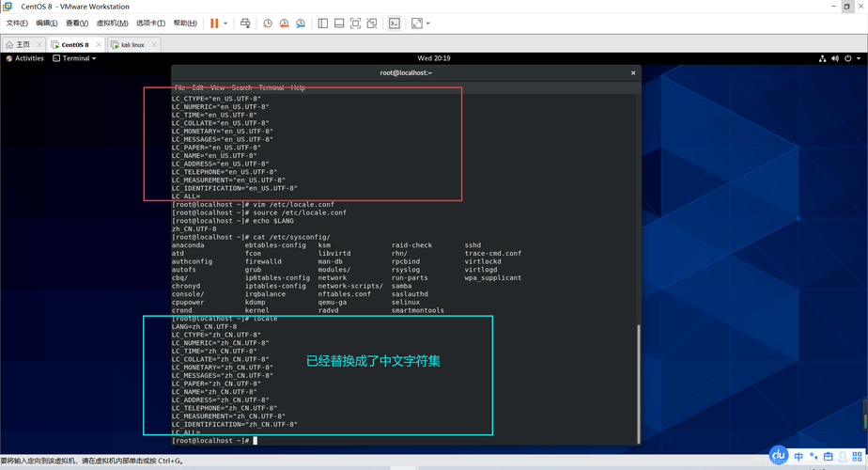Click the trace-cmd.conf file entry
Screen dimensions: 868x470
pyautogui.click(x=492, y=253)
